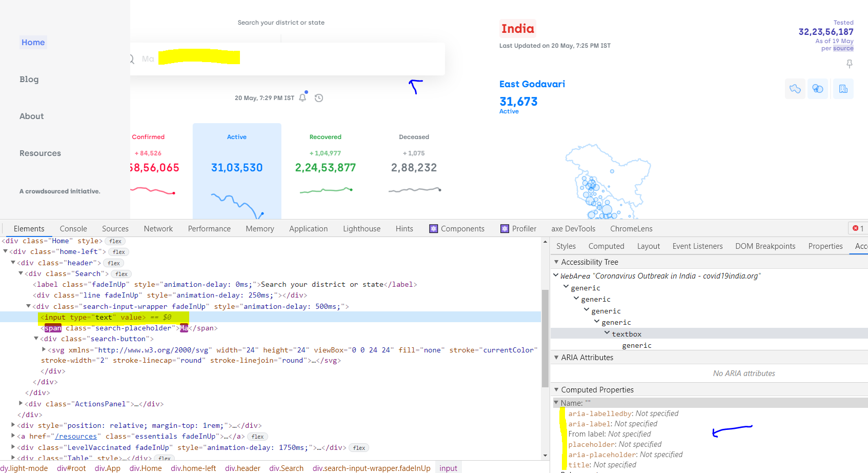Open the DOM Breakpoints sidebar pane

pyautogui.click(x=765, y=246)
